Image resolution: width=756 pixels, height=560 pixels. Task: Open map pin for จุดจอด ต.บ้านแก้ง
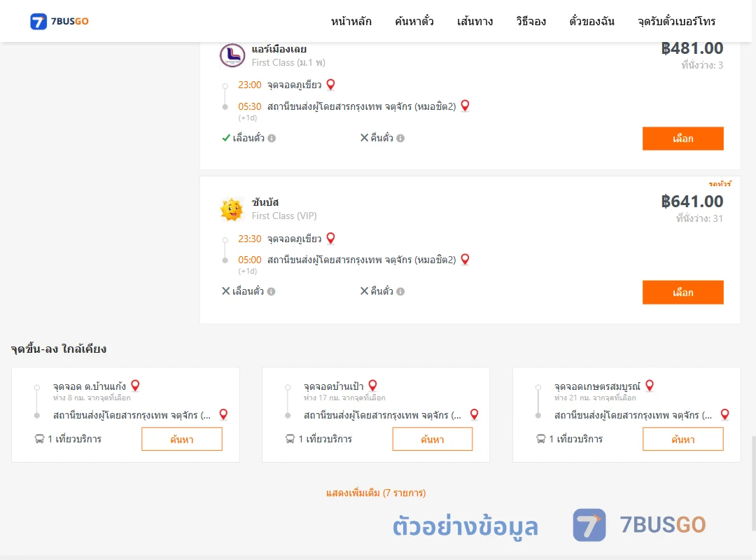click(x=136, y=386)
